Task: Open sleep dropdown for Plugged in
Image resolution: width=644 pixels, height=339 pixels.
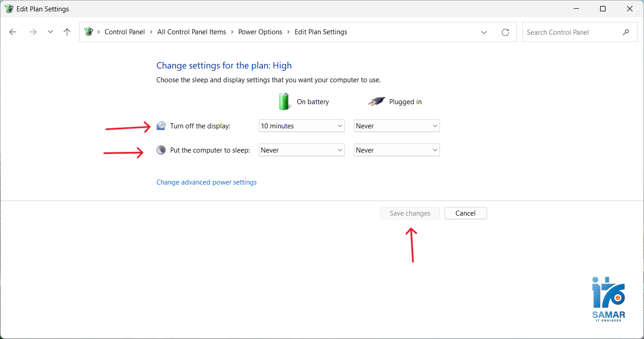Action: [x=397, y=150]
